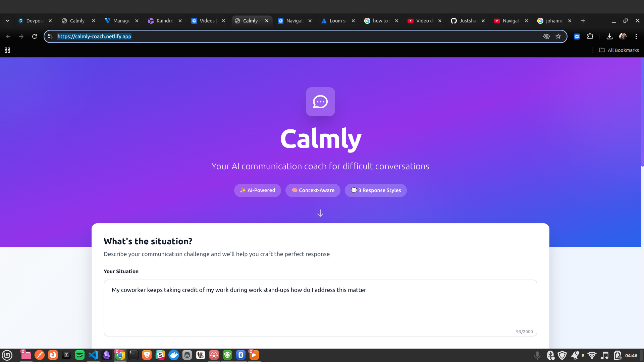Expand the tab search dropdown chevron
The height and width of the screenshot is (362, 644).
pyautogui.click(x=7, y=21)
